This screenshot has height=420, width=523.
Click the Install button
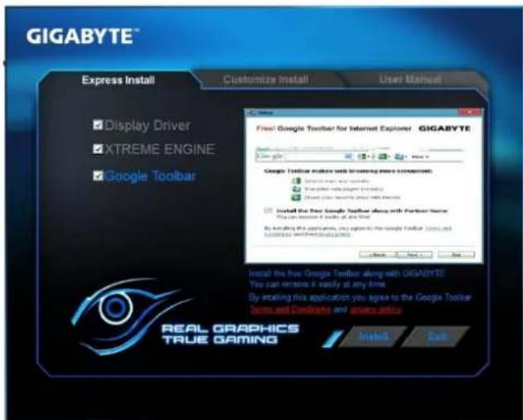[373, 336]
